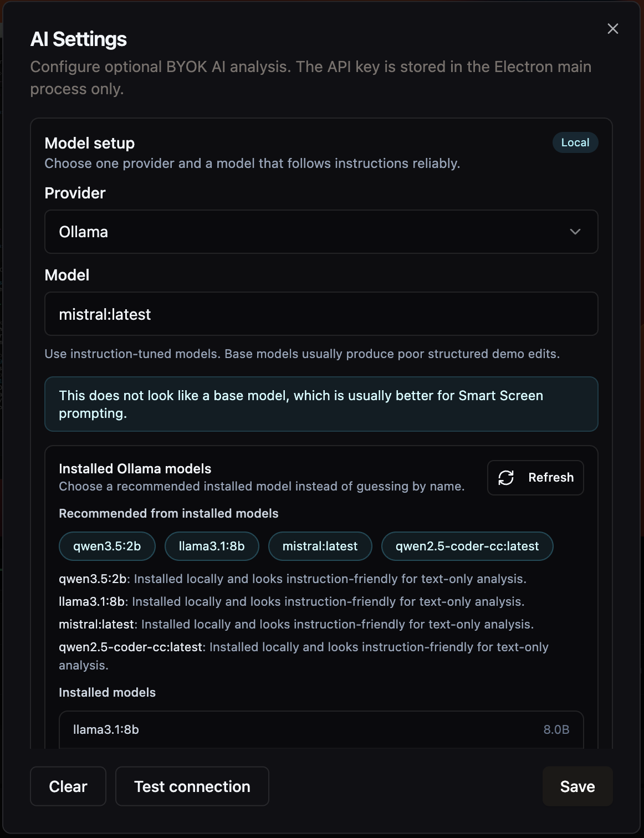Choose the mistral:latest recommended chip

tap(320, 546)
